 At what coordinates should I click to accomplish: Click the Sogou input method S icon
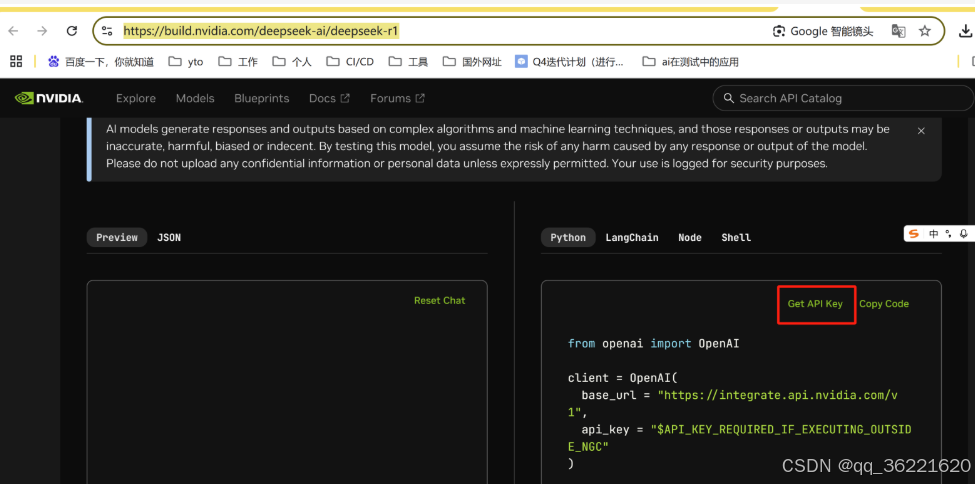coord(913,234)
